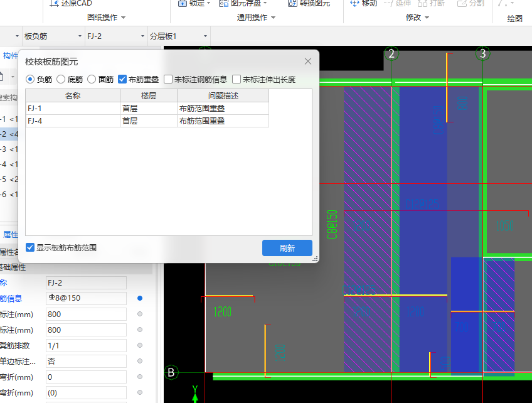Uncheck the 布筋重叠 checkbox
The height and width of the screenshot is (403, 532).
(122, 80)
